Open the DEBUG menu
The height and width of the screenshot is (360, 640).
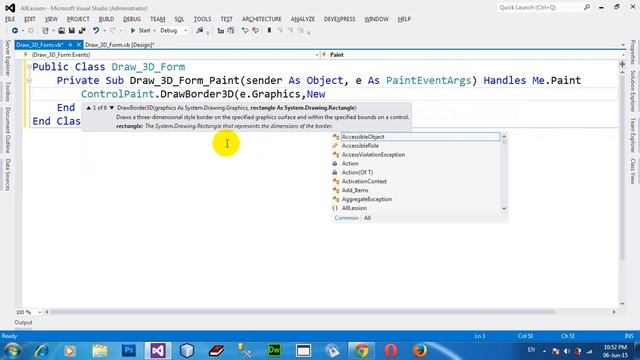click(132, 19)
